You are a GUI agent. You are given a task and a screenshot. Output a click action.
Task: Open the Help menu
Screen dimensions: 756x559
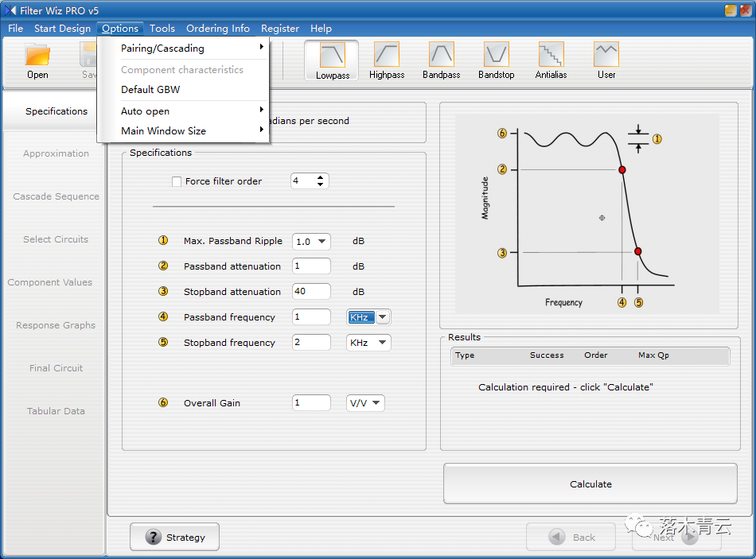click(321, 29)
